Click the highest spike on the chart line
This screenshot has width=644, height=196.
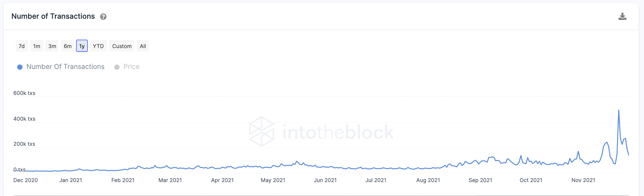pyautogui.click(x=619, y=110)
